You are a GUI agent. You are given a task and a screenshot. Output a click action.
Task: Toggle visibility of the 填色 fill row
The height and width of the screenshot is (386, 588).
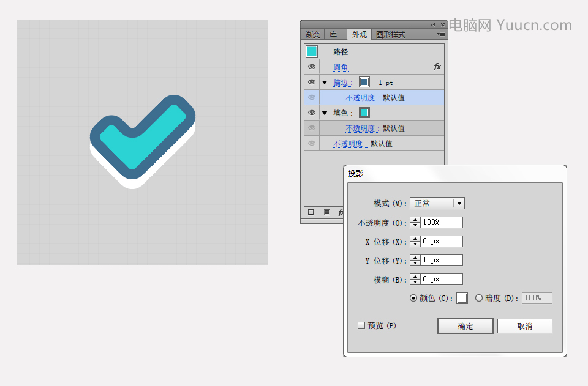[312, 113]
